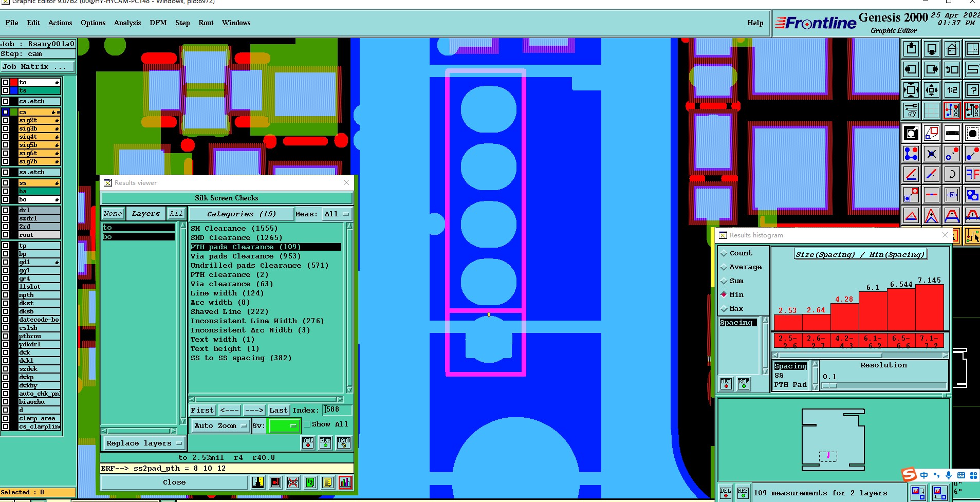Click the pan up arrow icon

coord(911,49)
